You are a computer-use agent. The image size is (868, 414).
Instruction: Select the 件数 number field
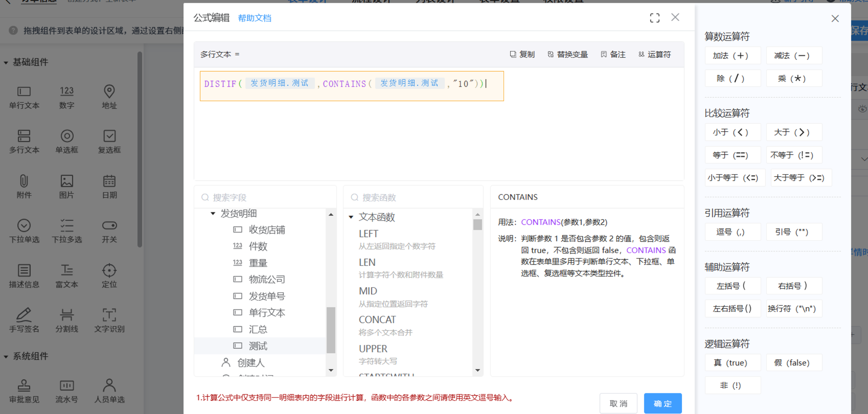[258, 246]
